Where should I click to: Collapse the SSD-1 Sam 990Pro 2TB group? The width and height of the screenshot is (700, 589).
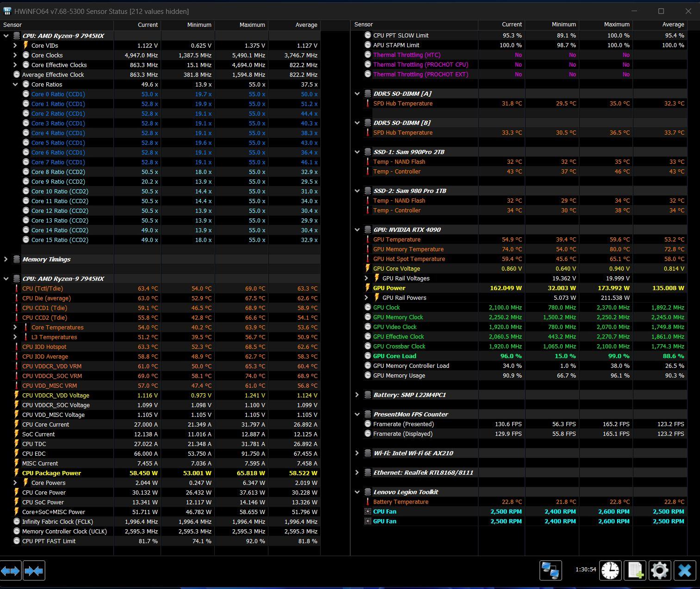pyautogui.click(x=357, y=152)
